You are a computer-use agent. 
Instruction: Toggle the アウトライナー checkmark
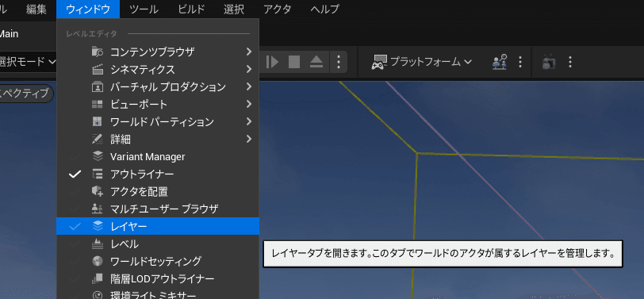coord(75,174)
